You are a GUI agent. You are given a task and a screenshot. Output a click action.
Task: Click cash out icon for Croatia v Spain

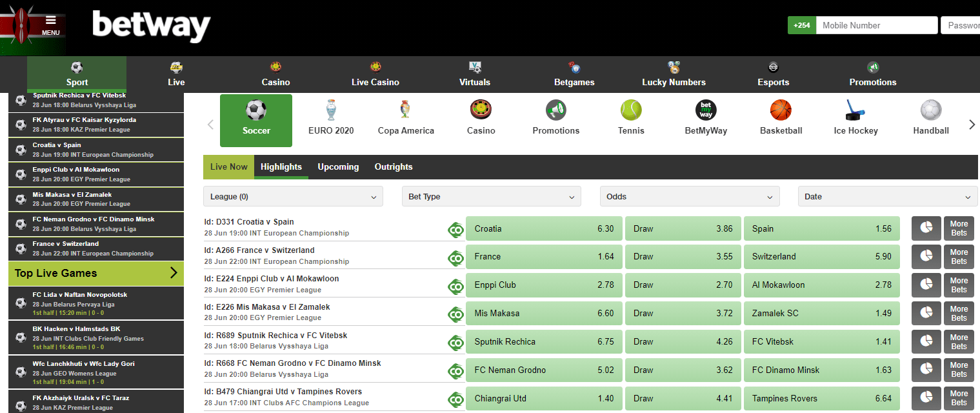tap(456, 229)
